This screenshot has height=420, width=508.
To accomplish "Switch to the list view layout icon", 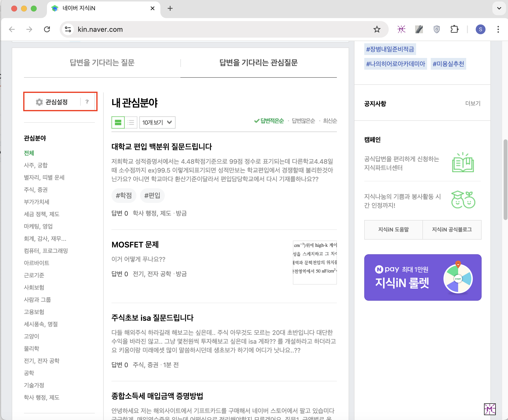I will 131,122.
